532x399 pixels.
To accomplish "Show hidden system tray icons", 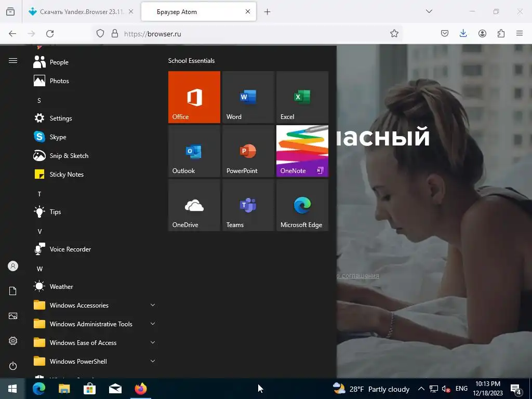I will pos(421,389).
